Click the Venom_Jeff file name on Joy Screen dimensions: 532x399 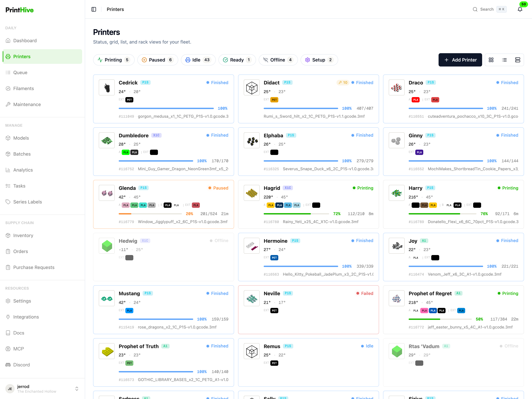click(x=464, y=274)
